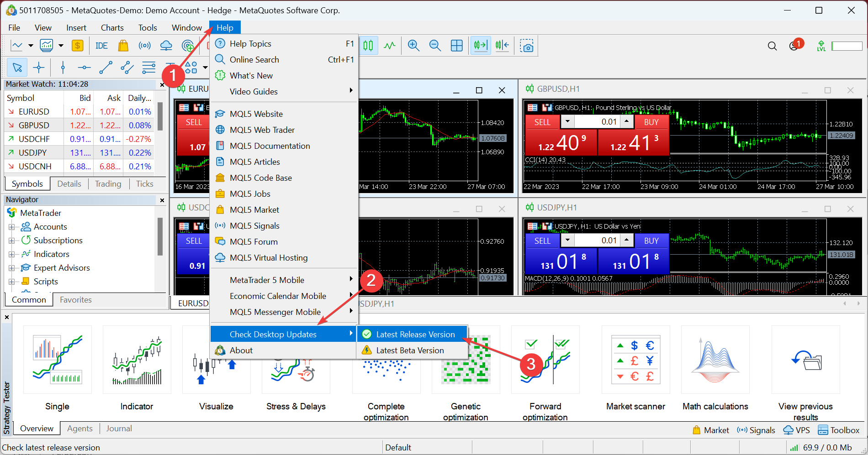Draw a vertical line tool

pos(63,68)
